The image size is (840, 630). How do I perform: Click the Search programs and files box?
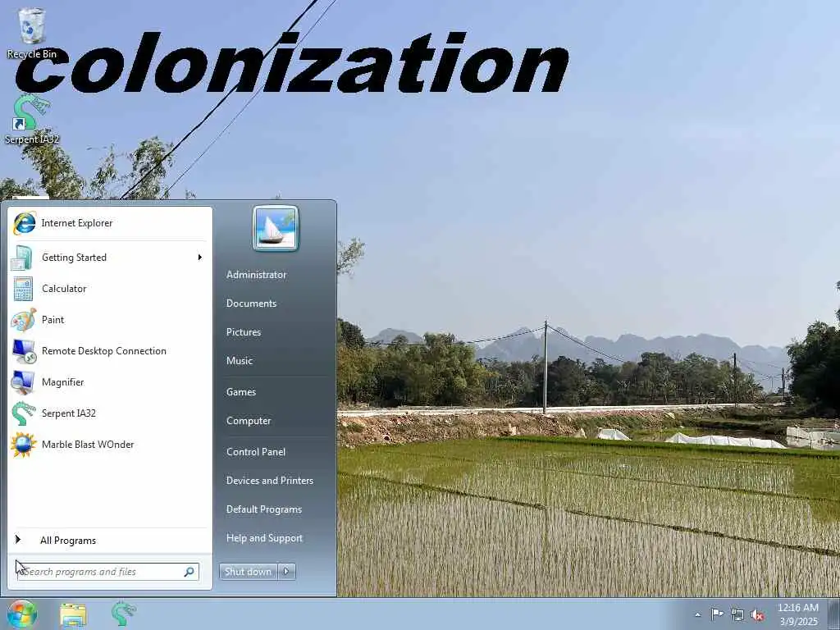click(108, 572)
